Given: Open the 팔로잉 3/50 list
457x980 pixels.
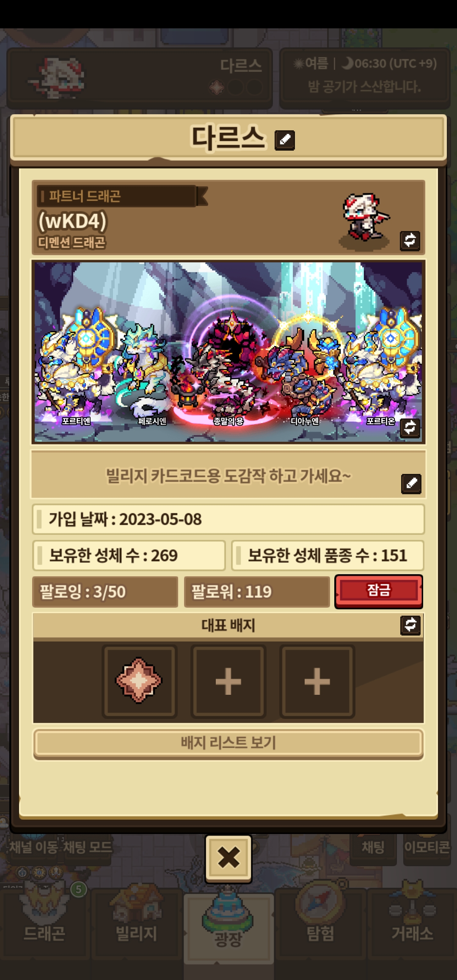Looking at the screenshot, I should coord(105,592).
